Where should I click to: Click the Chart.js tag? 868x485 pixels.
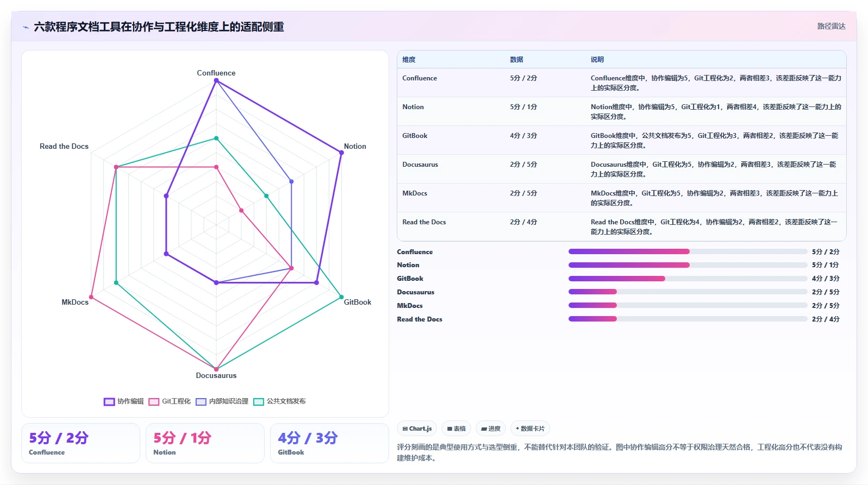click(x=417, y=429)
